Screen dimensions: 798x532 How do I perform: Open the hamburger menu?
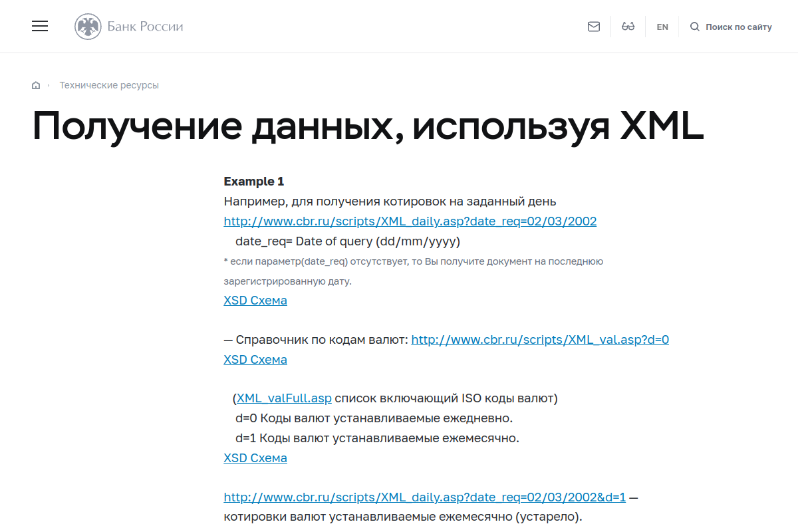click(40, 27)
